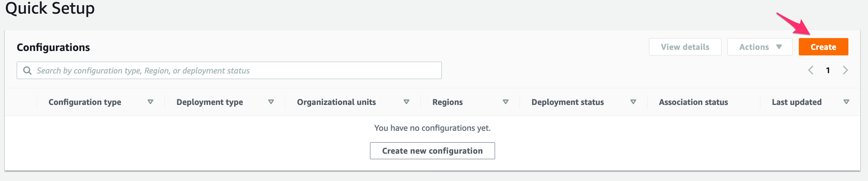
Task: Click the Last updated column header
Action: point(797,102)
